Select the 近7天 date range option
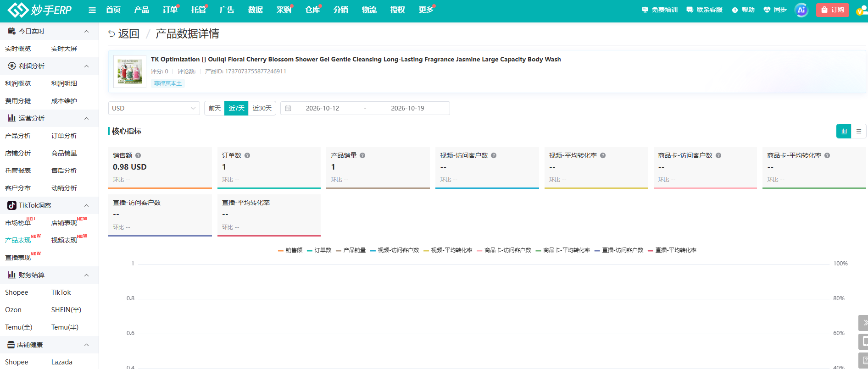 [x=236, y=108]
